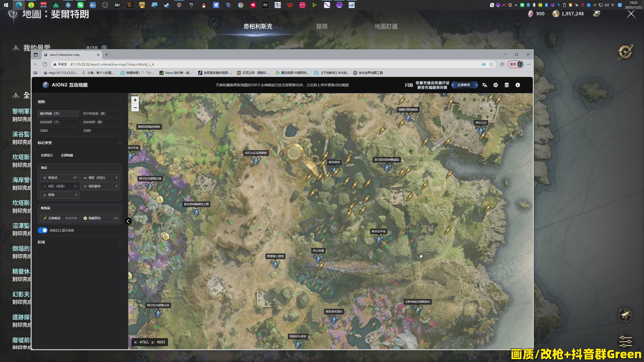Click the browser address bar URL
The width and height of the screenshot is (644, 362).
(x=112, y=64)
